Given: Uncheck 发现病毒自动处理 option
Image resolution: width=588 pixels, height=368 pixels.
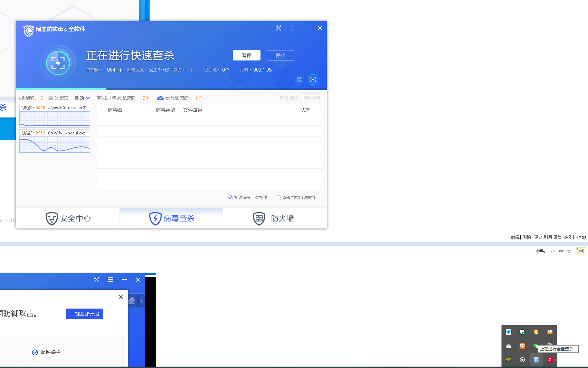Looking at the screenshot, I should tap(230, 198).
